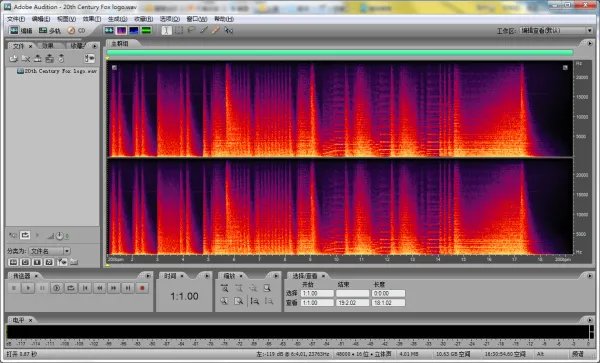Click the Fast forward transport button
This screenshot has height=363, width=600.
(x=114, y=288)
